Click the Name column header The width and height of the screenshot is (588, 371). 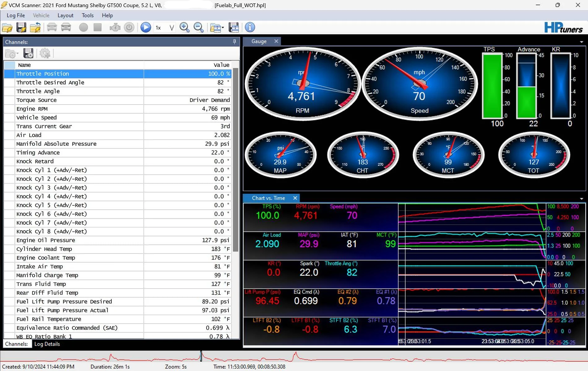[x=80, y=65]
